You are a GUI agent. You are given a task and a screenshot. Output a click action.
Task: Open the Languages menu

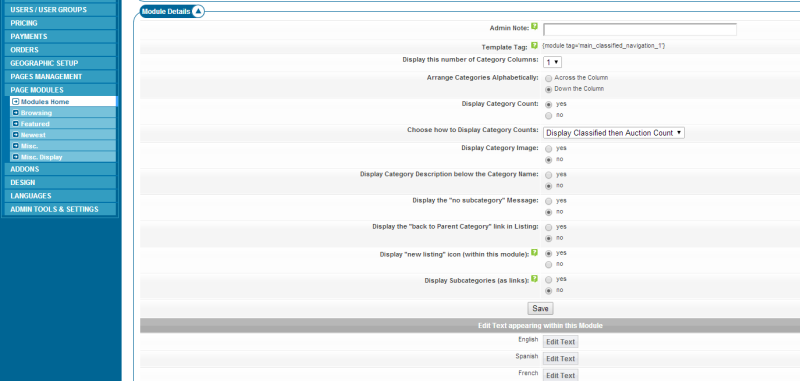59,195
